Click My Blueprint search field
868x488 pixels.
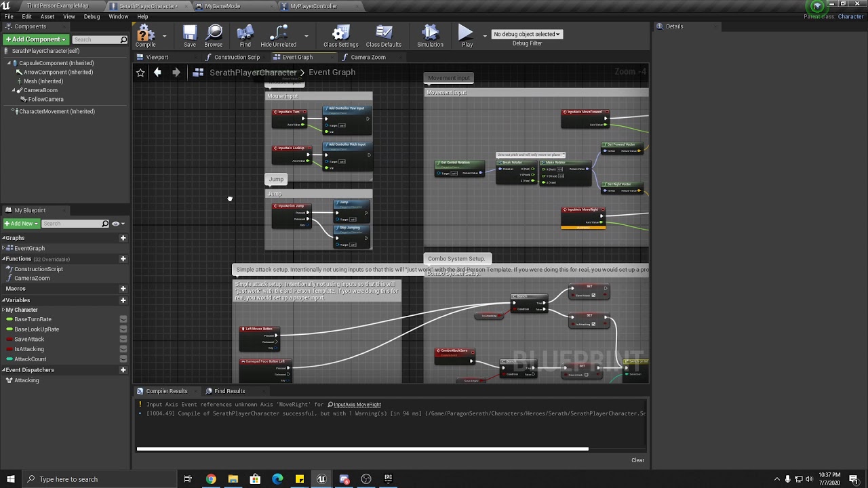[75, 224]
